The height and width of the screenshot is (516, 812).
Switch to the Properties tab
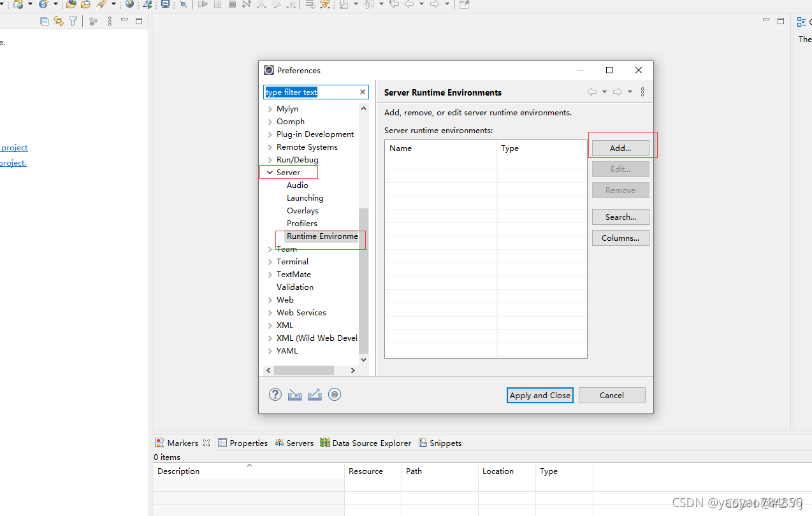(x=243, y=443)
